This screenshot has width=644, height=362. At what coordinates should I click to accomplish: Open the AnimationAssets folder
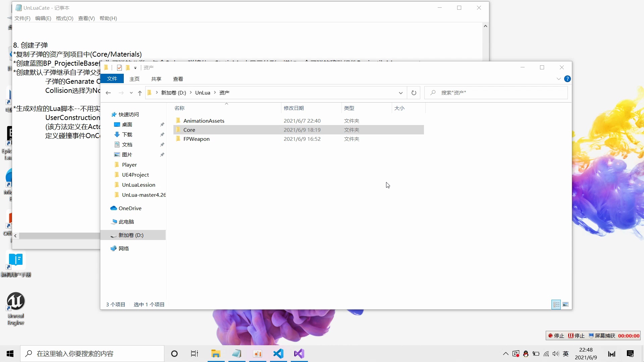pyautogui.click(x=204, y=120)
